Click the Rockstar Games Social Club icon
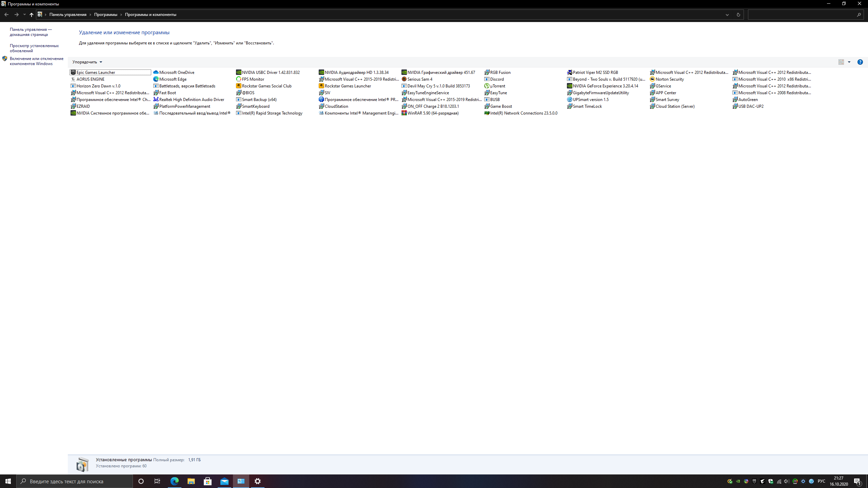The image size is (868, 488). pos(238,86)
